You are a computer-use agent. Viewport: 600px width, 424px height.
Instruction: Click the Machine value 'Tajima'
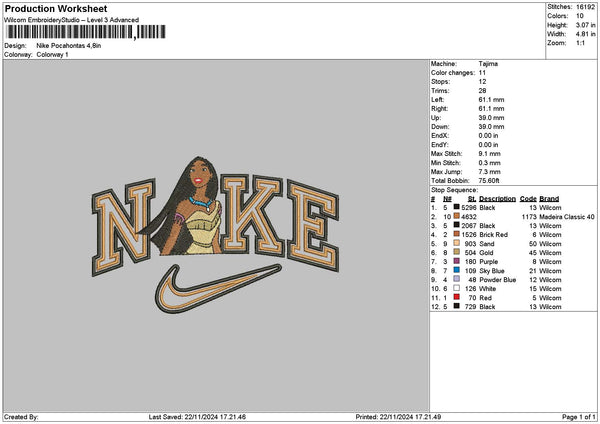(x=488, y=64)
